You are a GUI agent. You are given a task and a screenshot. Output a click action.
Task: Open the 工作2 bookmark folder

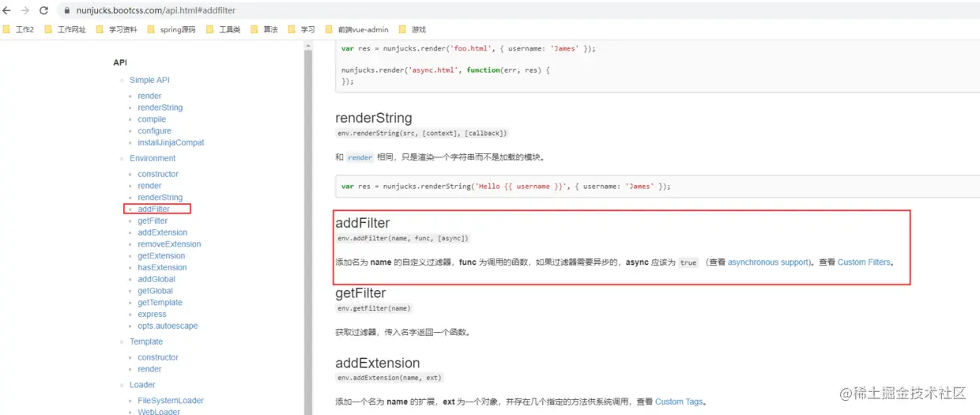(18, 29)
